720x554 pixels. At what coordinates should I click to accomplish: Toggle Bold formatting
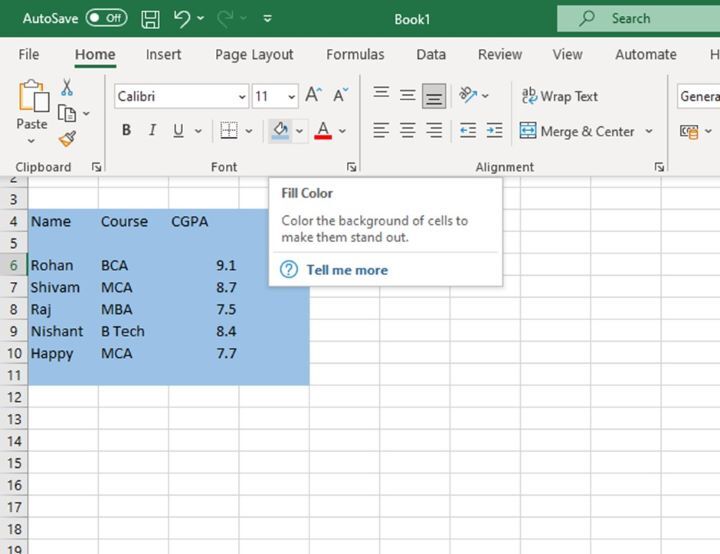coord(127,130)
